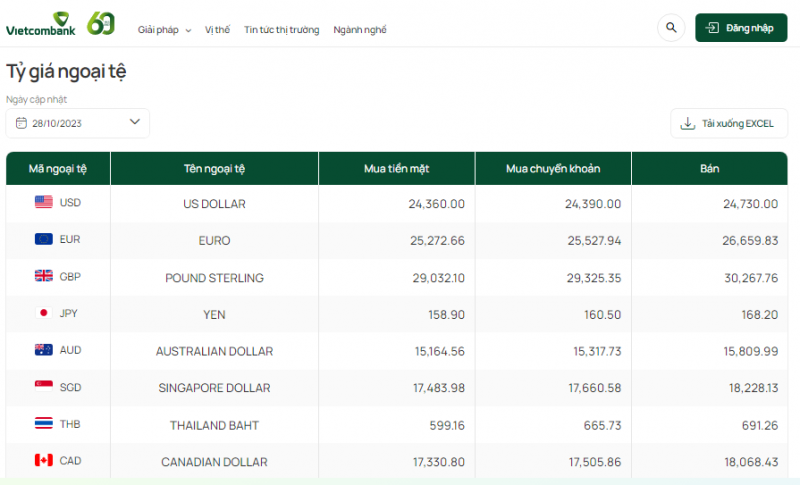Click the Australia flag icon for AUD
The width and height of the screenshot is (800, 485).
tap(44, 350)
